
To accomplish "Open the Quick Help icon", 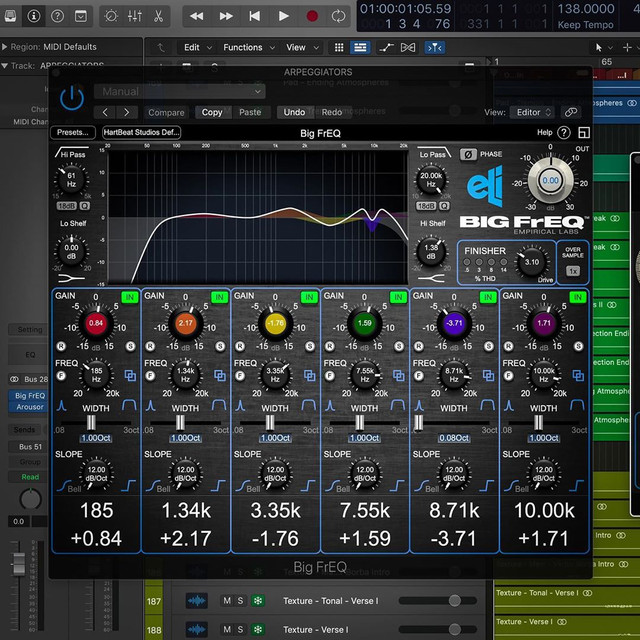I will pos(57,16).
